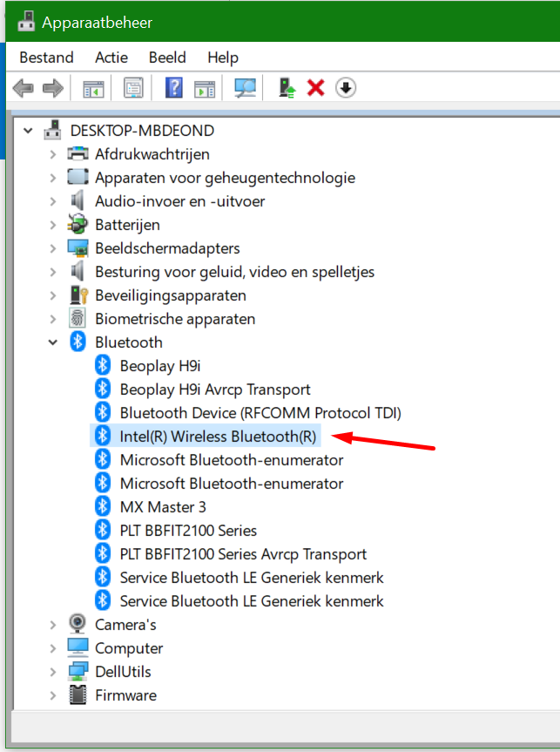Open the Beeld menu
The image size is (560, 752).
[x=167, y=58]
